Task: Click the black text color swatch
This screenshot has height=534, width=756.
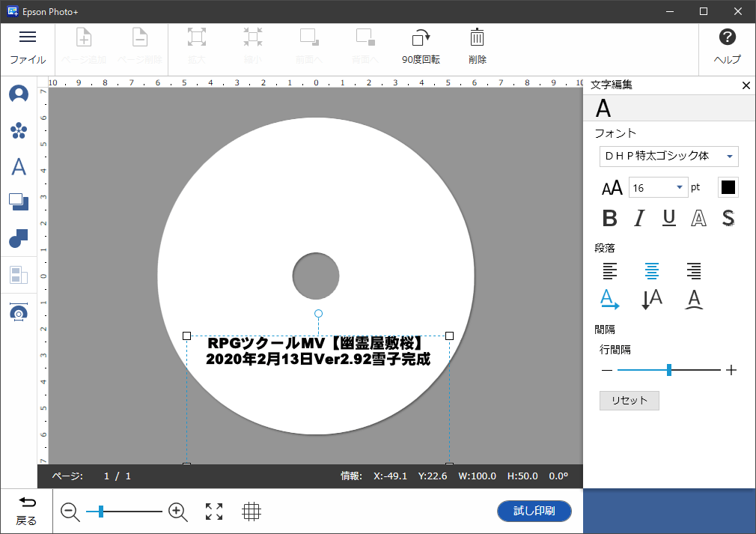Action: point(728,187)
